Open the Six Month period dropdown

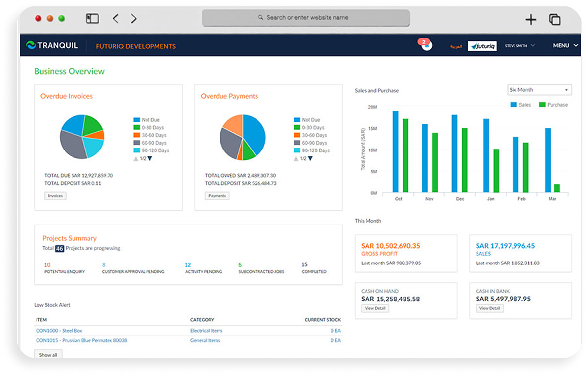point(539,90)
